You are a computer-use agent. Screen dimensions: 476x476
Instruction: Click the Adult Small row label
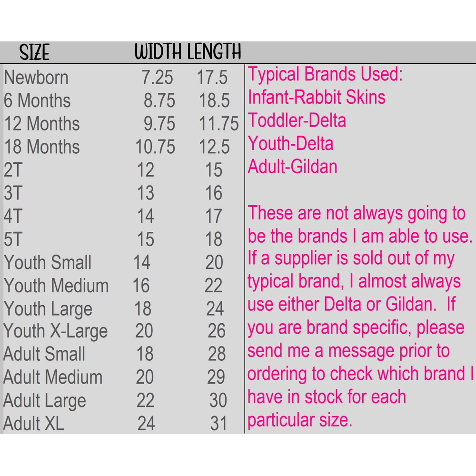coord(44,354)
